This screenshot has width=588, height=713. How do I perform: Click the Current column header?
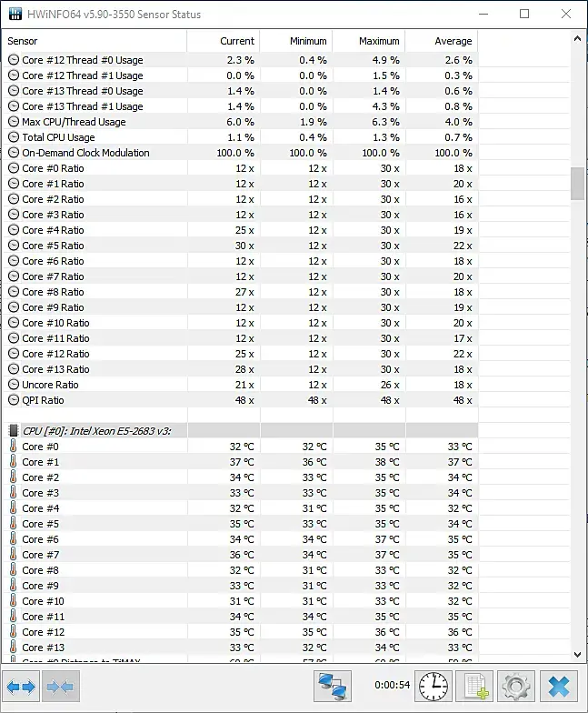(224, 41)
